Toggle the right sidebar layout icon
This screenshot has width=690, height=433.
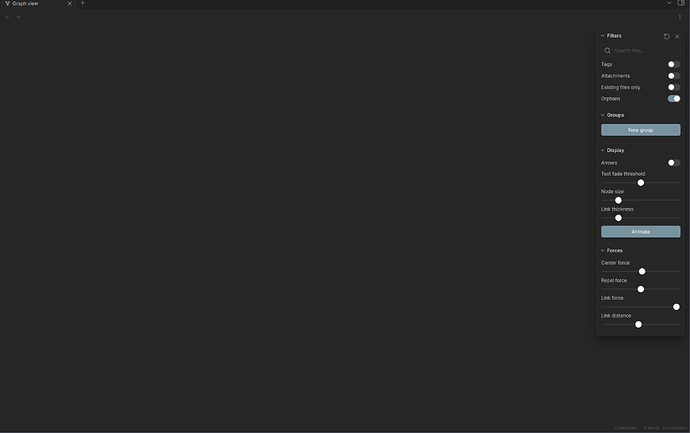(x=681, y=3)
